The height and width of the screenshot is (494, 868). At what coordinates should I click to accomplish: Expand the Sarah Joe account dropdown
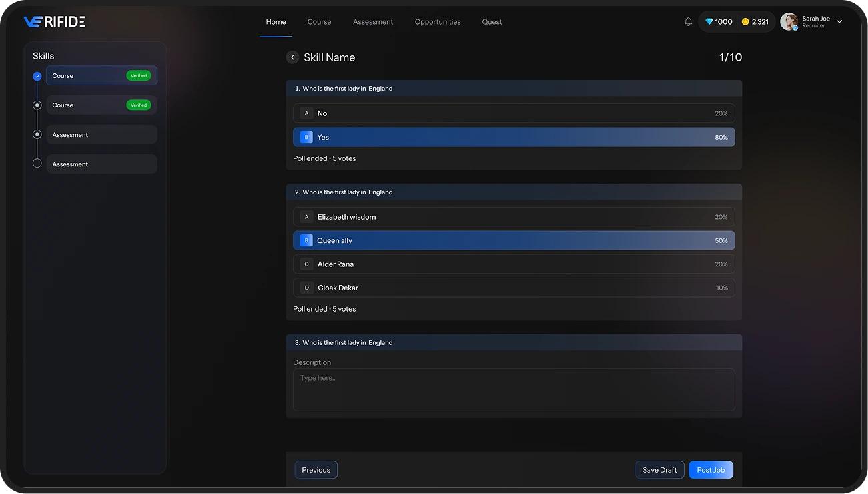[839, 22]
